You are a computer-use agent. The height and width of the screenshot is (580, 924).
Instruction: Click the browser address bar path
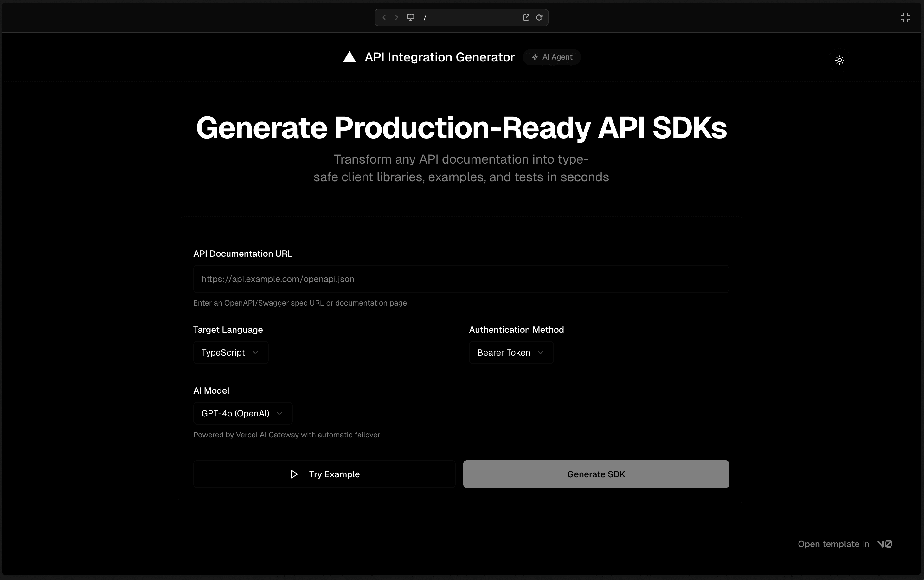[425, 17]
